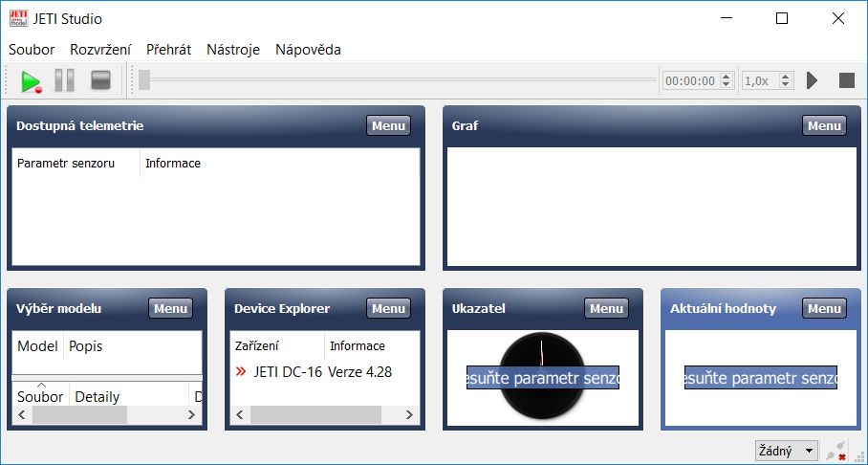This screenshot has height=465, width=868.
Task: Click the playback stop square
Action: point(846,80)
